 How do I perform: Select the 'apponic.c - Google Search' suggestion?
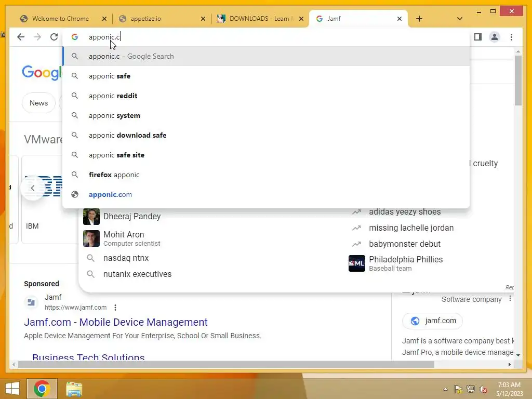pyautogui.click(x=267, y=56)
